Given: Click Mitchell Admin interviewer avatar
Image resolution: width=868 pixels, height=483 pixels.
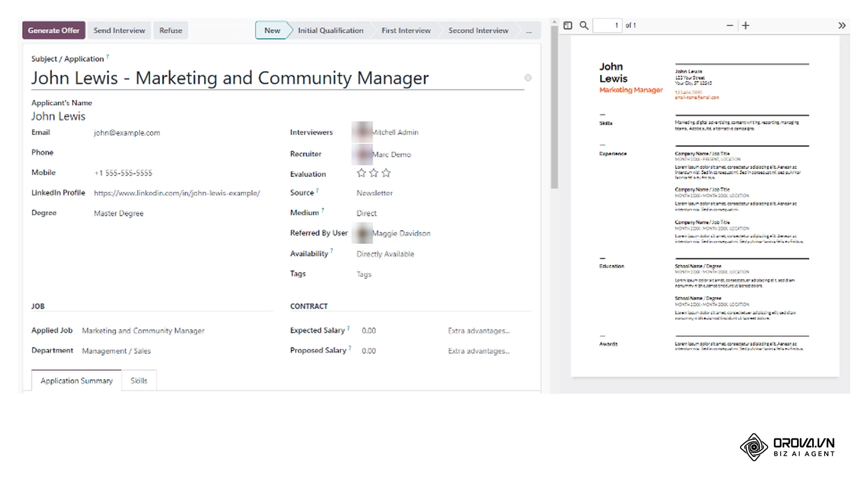Looking at the screenshot, I should coord(362,132).
